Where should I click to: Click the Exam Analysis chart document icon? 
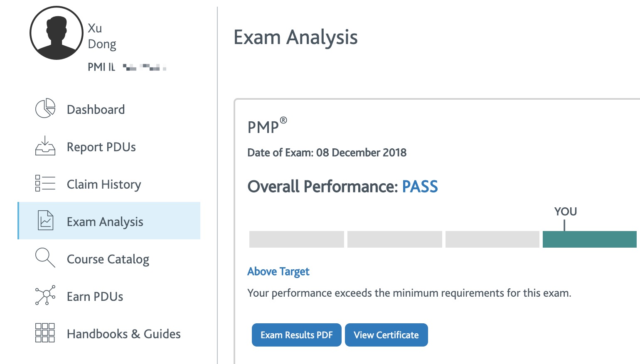[46, 220]
